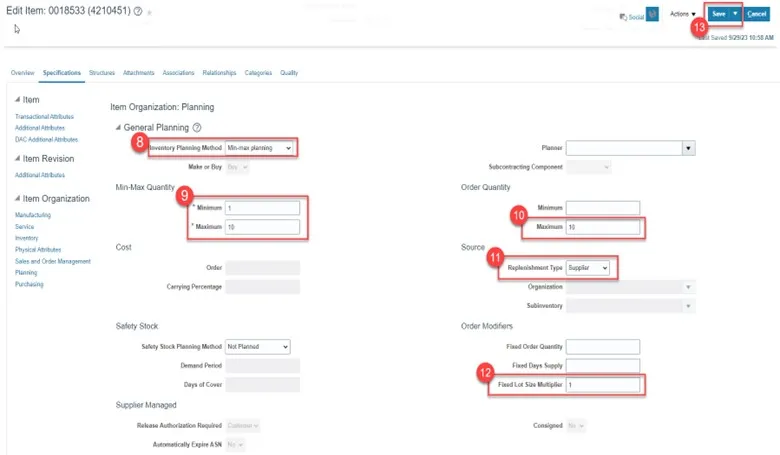Screen dimensions: 780x455
Task: Open the Purchasing sidebar link
Action: click(29, 284)
